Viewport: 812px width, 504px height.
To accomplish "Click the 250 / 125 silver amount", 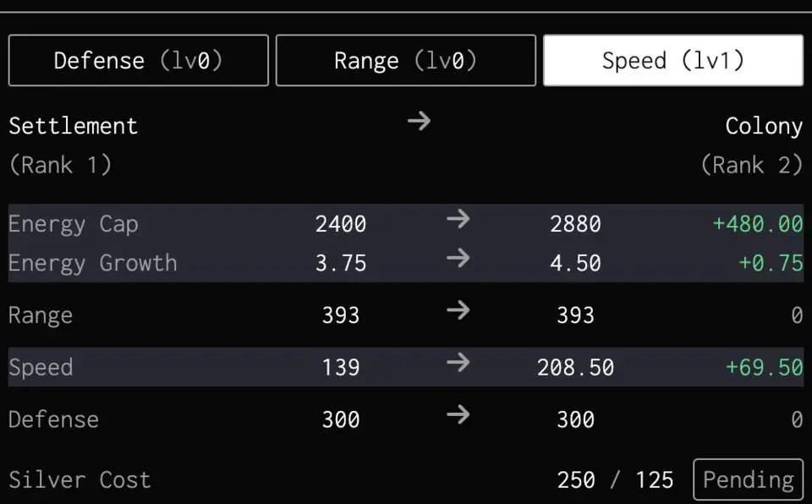I will [615, 480].
